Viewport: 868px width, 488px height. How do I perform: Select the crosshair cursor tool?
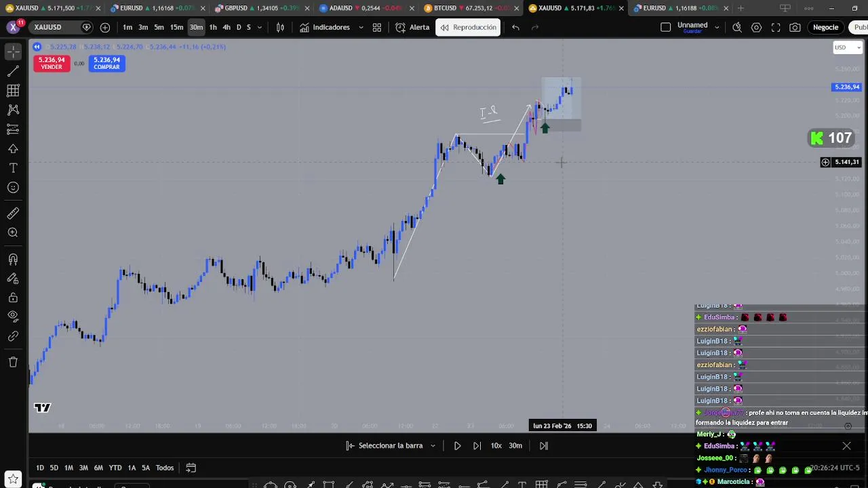(13, 52)
